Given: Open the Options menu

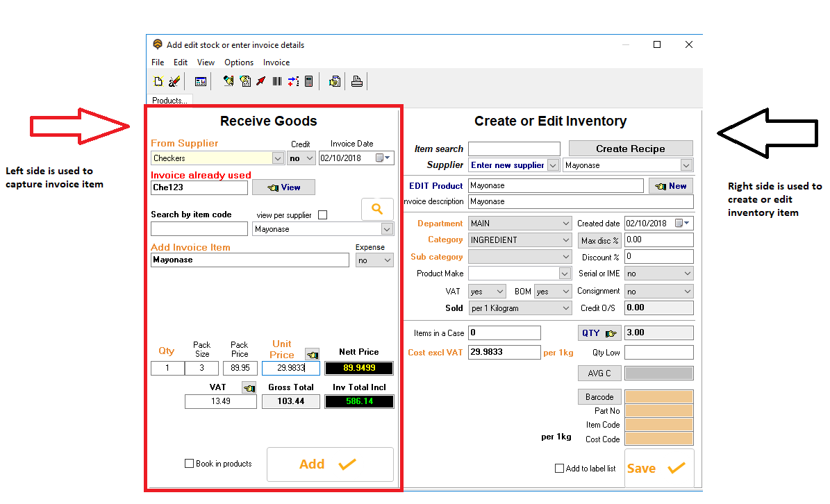Looking at the screenshot, I should [x=238, y=62].
